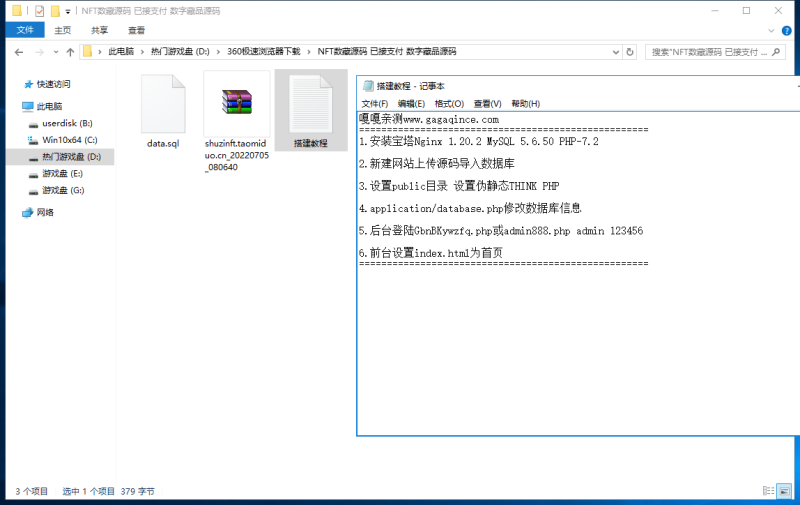
Task: Select the shuzinft.taomiduo.cn RAR archive
Action: click(236, 122)
